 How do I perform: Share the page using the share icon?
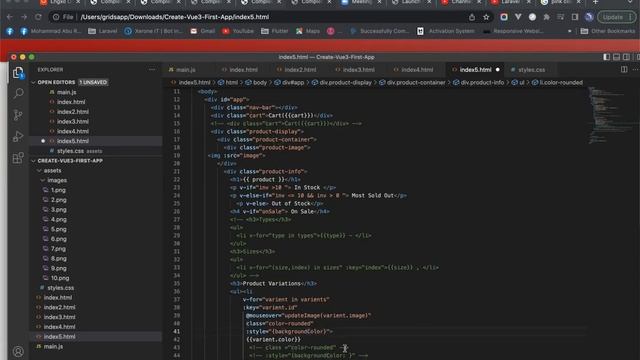click(472, 17)
